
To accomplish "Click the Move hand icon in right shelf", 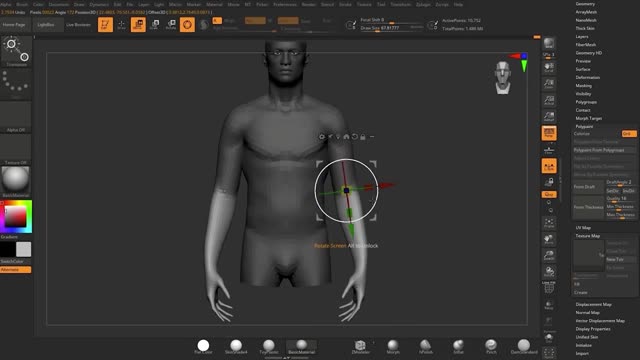I will pos(549,239).
